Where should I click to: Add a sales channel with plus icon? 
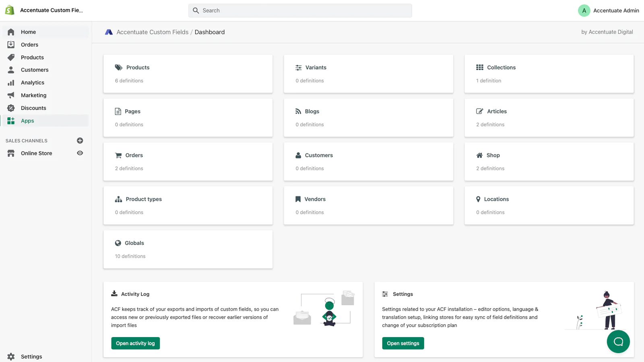click(80, 140)
